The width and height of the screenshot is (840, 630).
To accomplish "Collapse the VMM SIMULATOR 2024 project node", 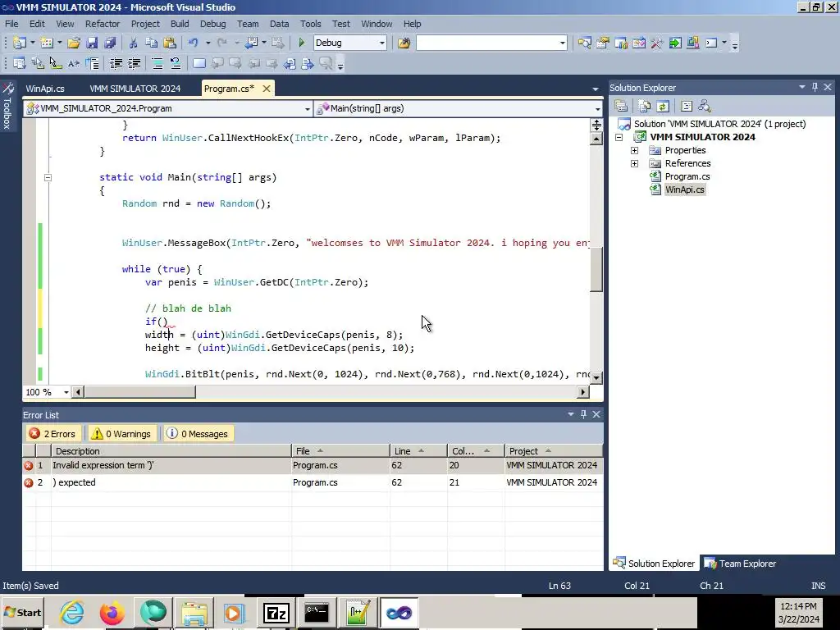I will (619, 137).
